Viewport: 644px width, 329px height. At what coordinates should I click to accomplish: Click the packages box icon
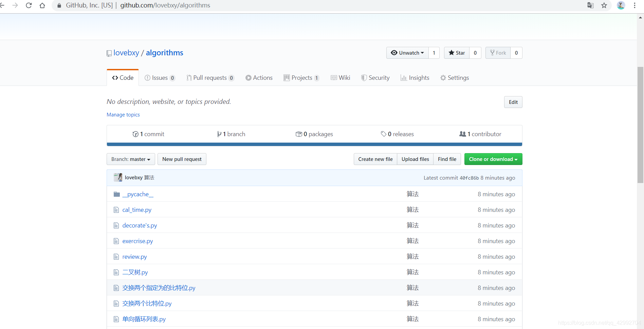[x=299, y=134]
